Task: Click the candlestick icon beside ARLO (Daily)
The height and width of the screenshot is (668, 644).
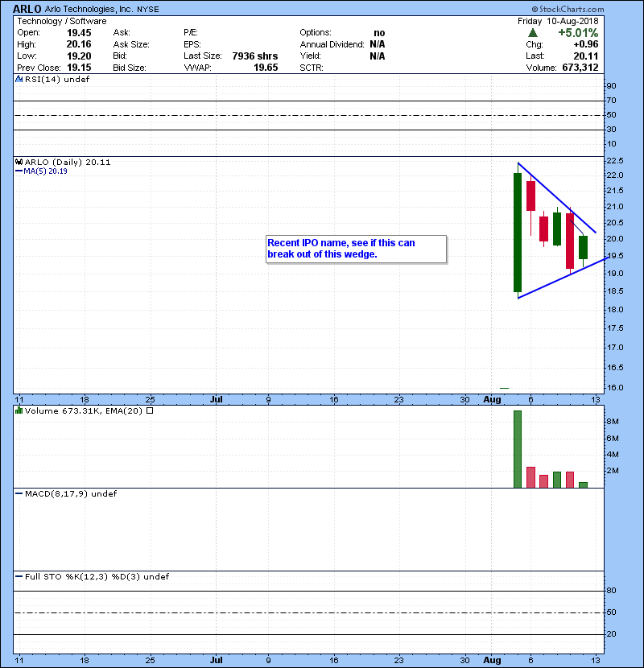Action: coord(19,162)
